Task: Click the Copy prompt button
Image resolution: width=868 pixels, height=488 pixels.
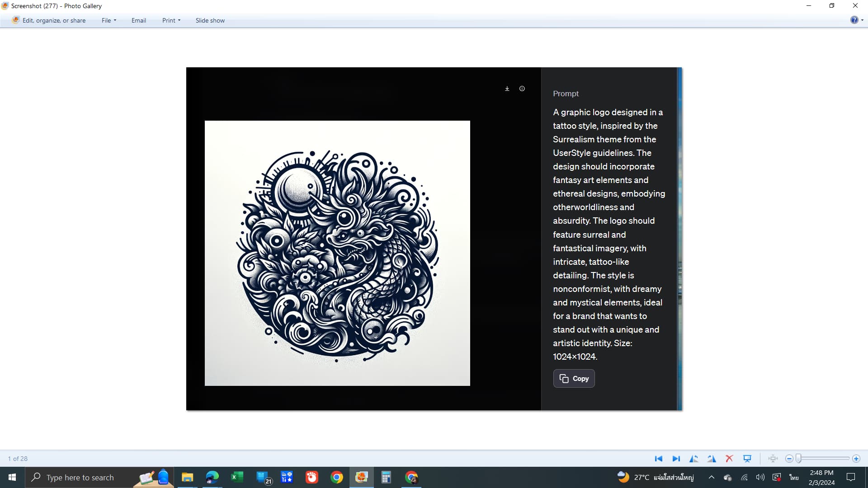Action: pyautogui.click(x=574, y=379)
